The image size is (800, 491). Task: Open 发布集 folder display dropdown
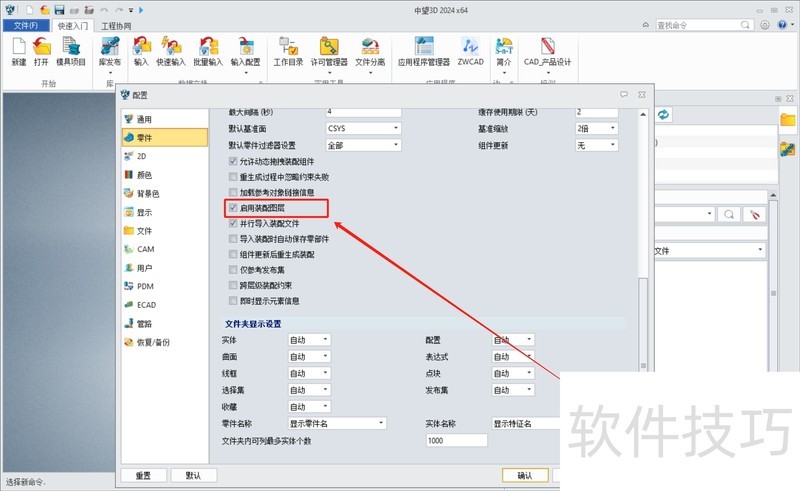click(x=513, y=390)
